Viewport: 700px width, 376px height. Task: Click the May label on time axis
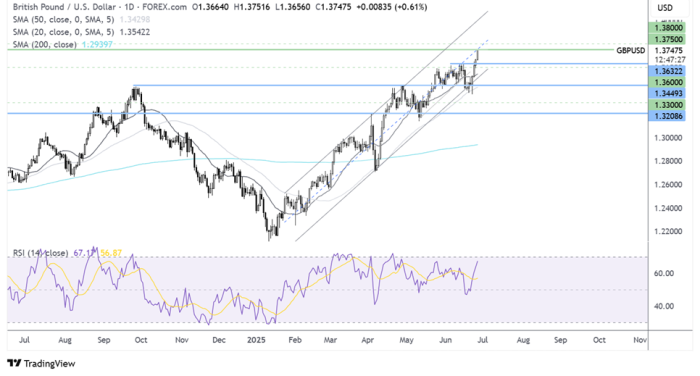coord(406,340)
